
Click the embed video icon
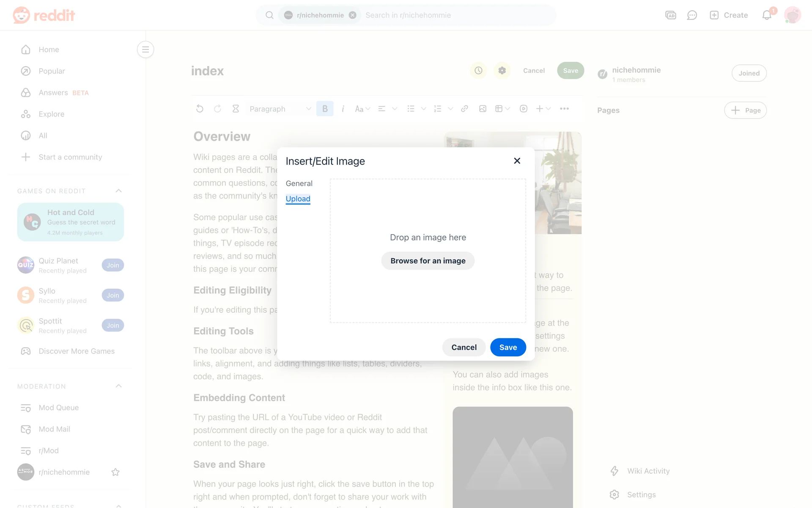pyautogui.click(x=524, y=109)
